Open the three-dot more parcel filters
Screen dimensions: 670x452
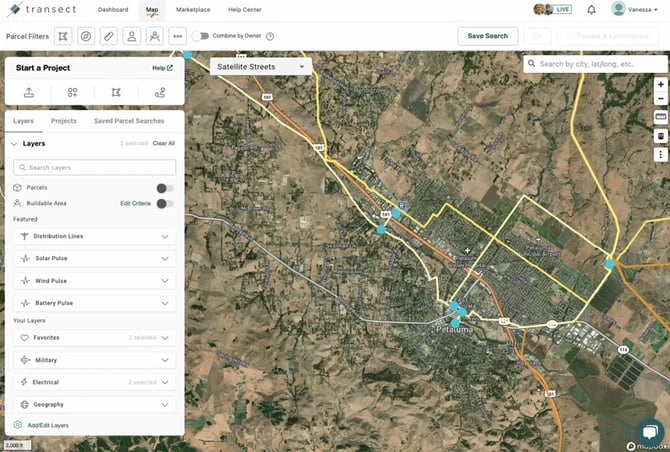tap(177, 36)
